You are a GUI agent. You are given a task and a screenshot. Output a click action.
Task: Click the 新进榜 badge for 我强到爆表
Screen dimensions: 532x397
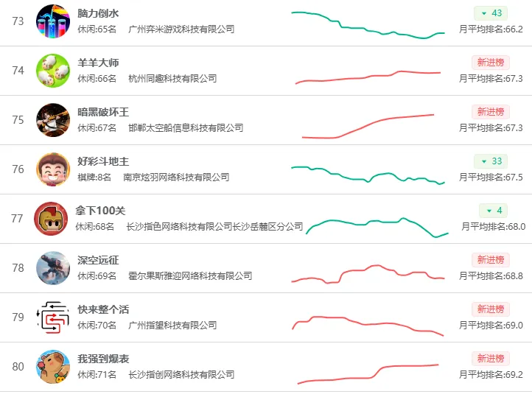[x=491, y=359]
